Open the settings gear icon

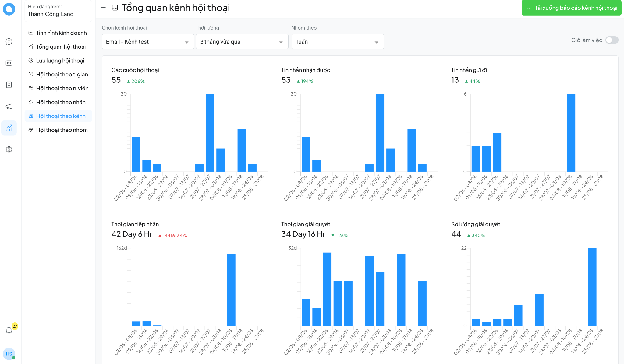[x=9, y=149]
